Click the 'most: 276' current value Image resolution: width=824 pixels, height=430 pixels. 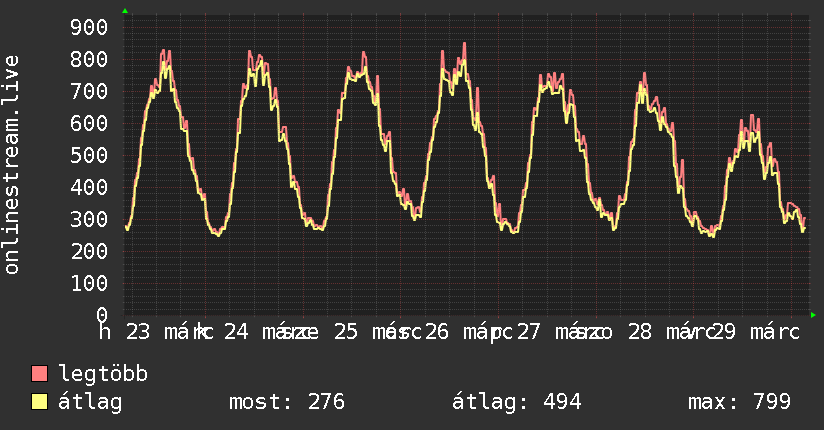pyautogui.click(x=287, y=402)
